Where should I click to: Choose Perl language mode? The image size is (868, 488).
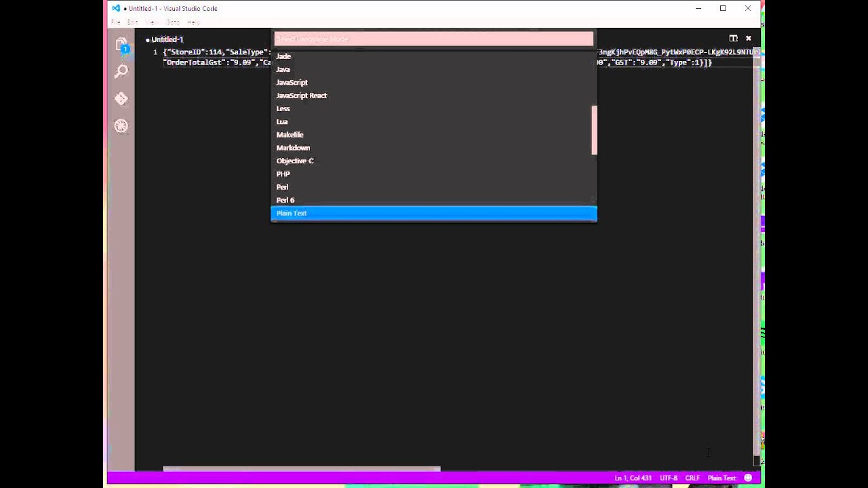(433, 187)
